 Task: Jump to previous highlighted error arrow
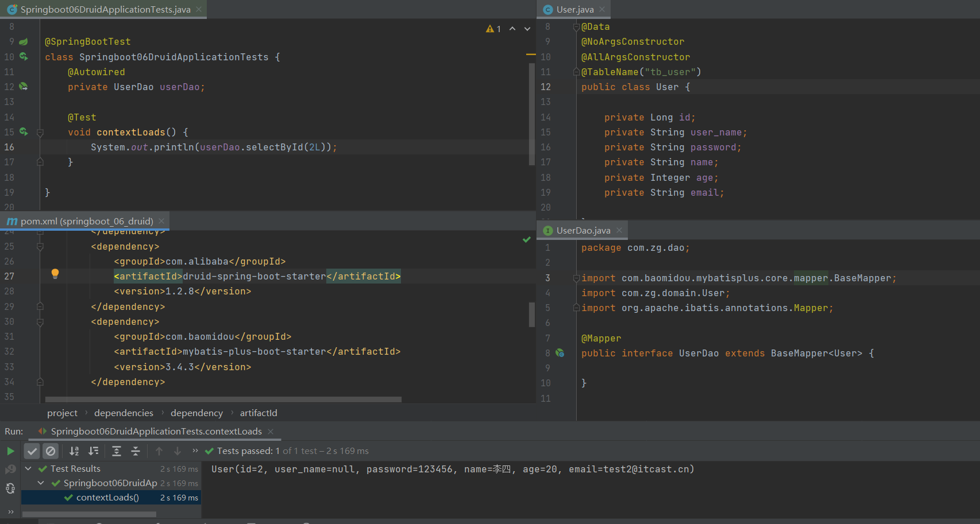[x=512, y=29]
